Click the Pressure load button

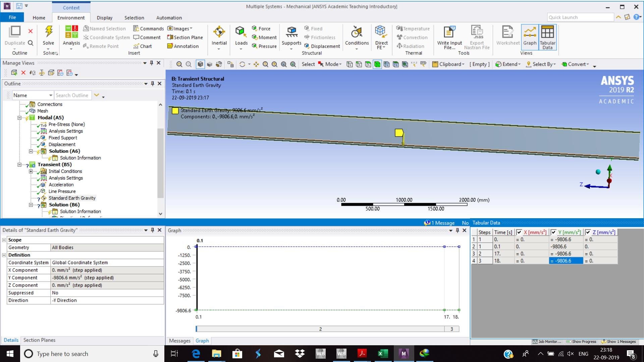[x=264, y=46]
